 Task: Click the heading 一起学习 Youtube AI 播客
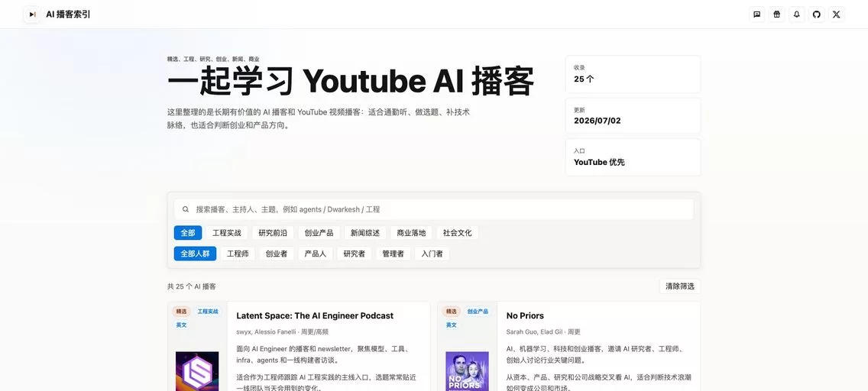(351, 81)
